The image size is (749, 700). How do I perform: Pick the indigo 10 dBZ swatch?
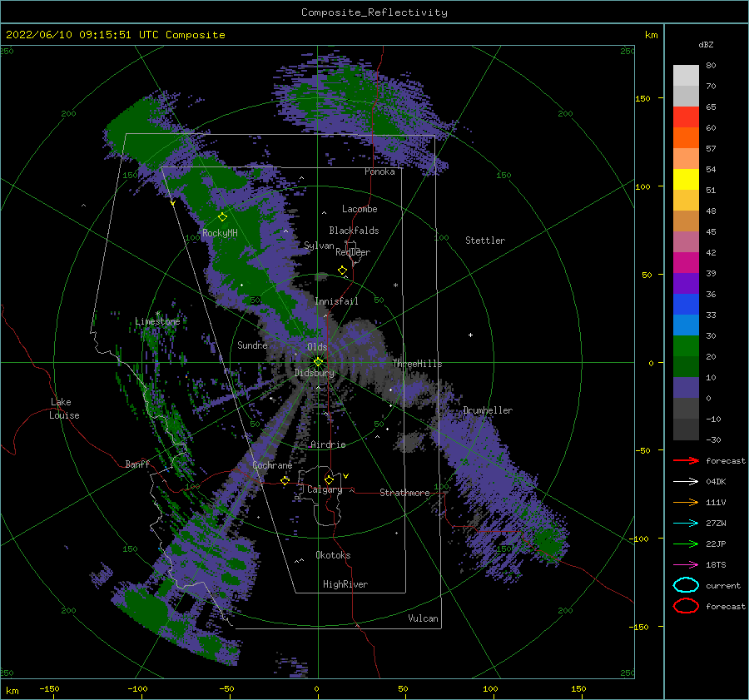tap(686, 387)
